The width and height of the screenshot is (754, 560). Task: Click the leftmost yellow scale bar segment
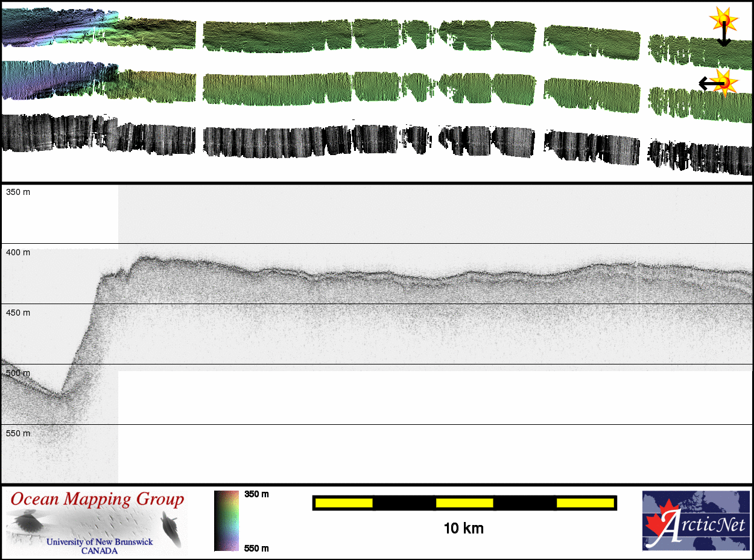click(x=344, y=503)
